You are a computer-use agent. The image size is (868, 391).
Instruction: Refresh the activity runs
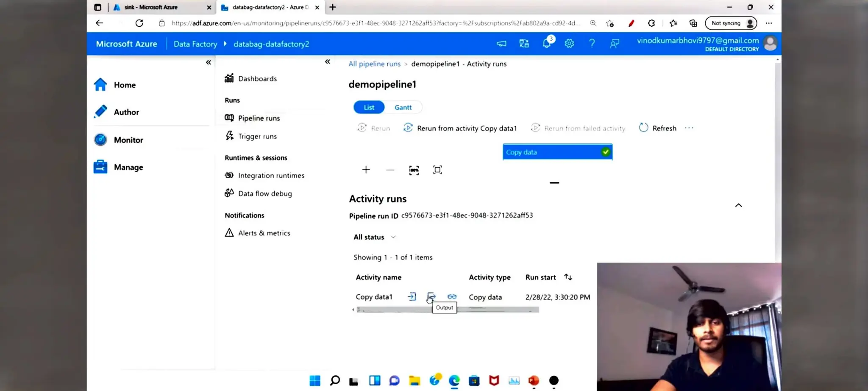657,128
